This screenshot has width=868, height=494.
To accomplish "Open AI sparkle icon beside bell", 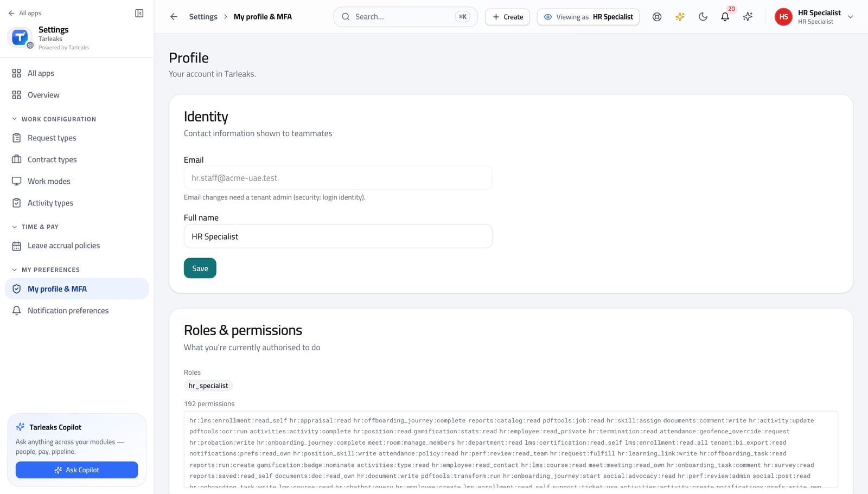I will [x=748, y=17].
